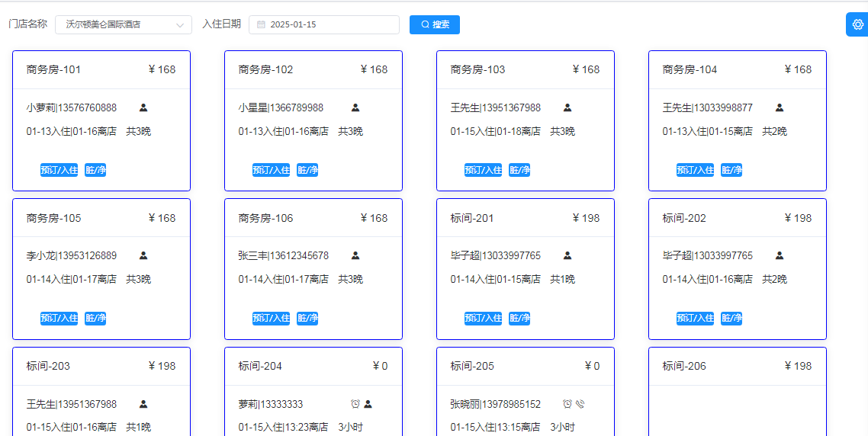Toggle 脏/净 status for room 标间-201
Screen dimensions: 868x436
[x=519, y=318]
